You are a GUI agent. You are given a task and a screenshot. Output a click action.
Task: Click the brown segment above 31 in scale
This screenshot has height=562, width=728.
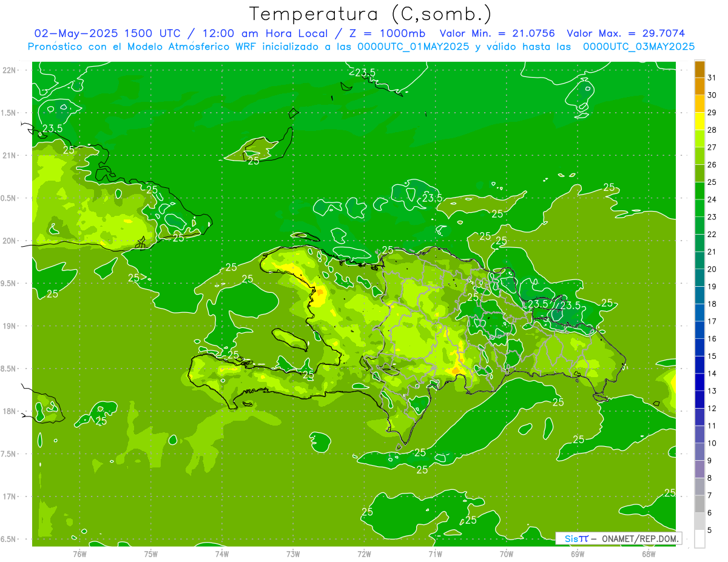pyautogui.click(x=699, y=69)
